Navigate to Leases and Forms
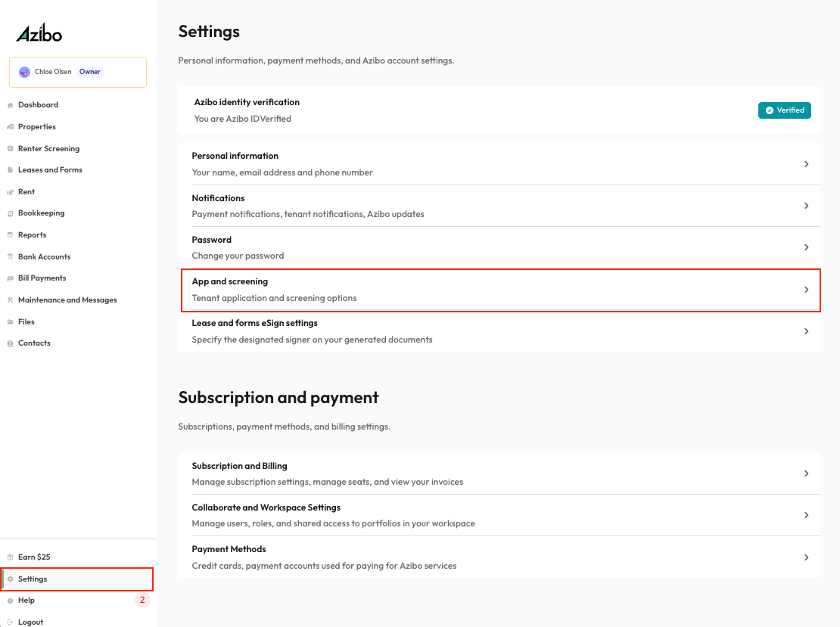This screenshot has width=840, height=627. [51, 170]
